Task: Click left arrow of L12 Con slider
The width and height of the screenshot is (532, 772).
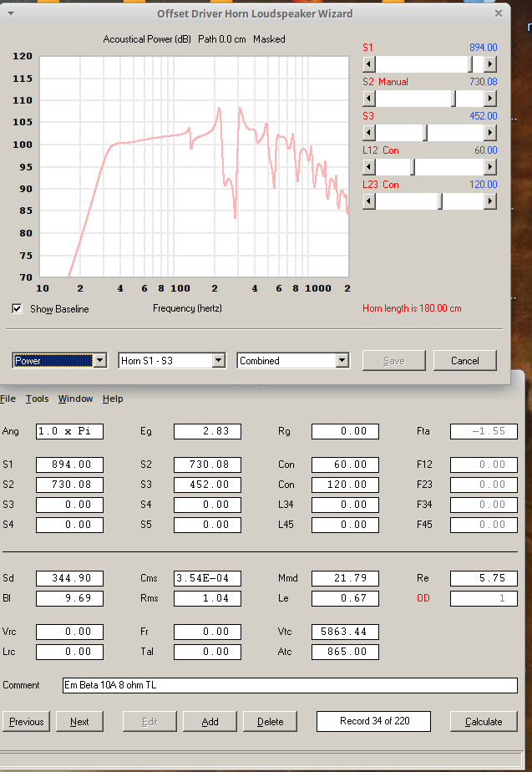Action: (369, 167)
